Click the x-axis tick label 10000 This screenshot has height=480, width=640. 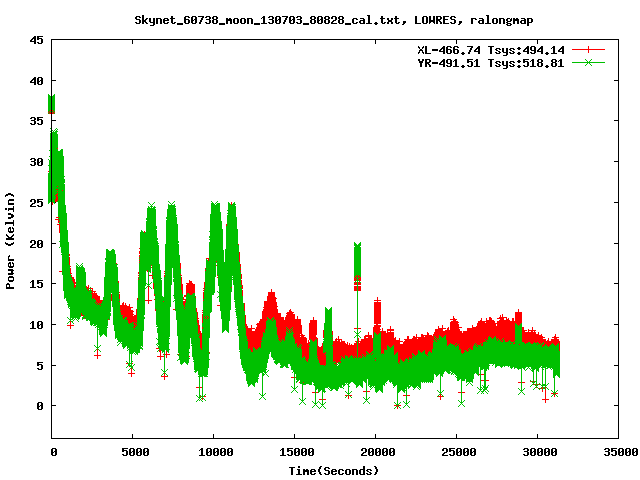click(x=216, y=452)
